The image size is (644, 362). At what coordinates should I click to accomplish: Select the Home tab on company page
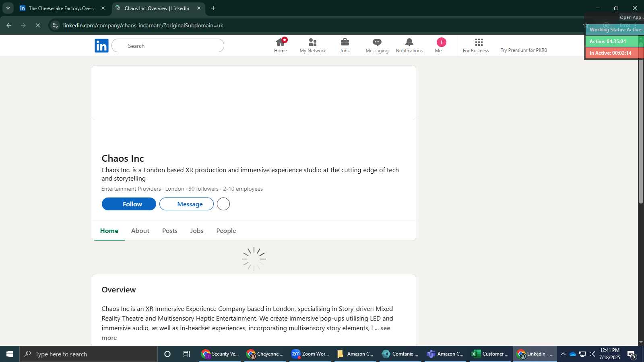(109, 230)
